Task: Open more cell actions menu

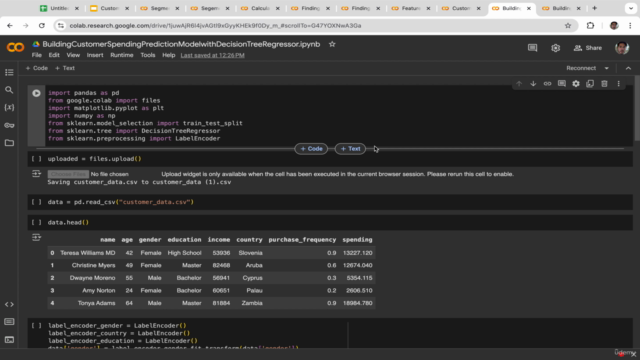Action: (x=619, y=84)
